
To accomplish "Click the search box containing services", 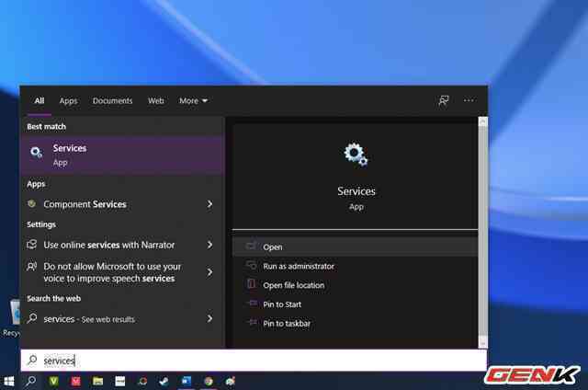I will 254,361.
